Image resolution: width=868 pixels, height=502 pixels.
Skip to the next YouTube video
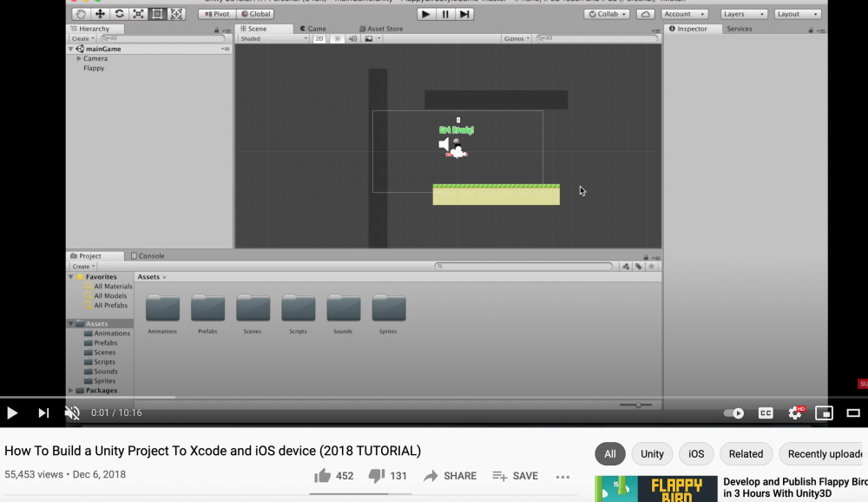(x=43, y=413)
